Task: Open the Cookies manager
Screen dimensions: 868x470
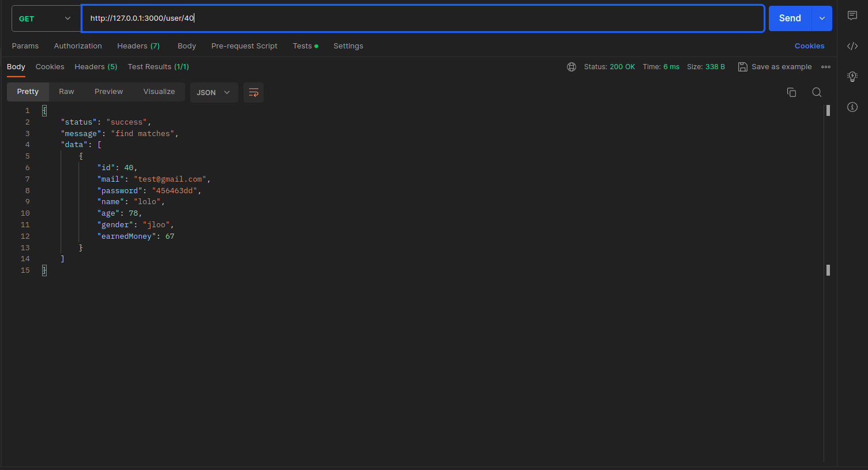Action: tap(809, 46)
